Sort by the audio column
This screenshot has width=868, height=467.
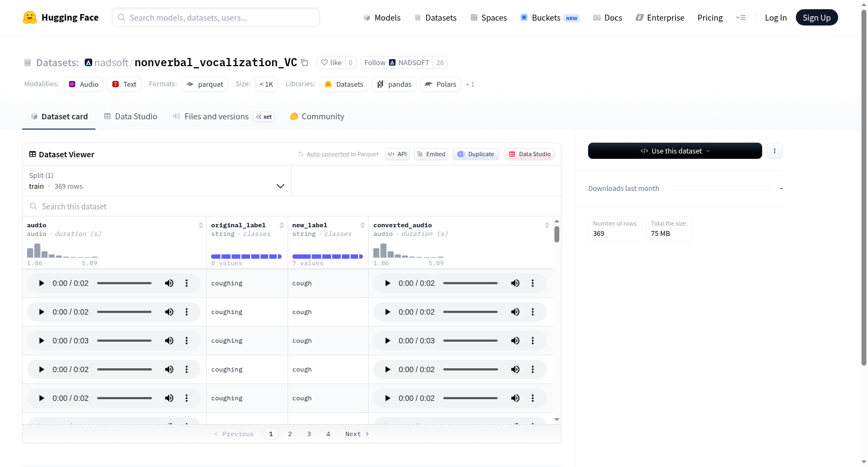point(201,225)
